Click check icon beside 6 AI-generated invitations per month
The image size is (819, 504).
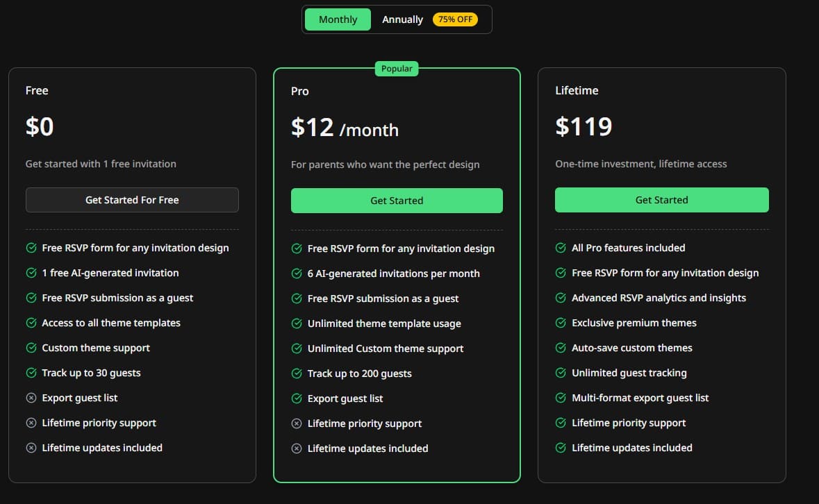(297, 274)
